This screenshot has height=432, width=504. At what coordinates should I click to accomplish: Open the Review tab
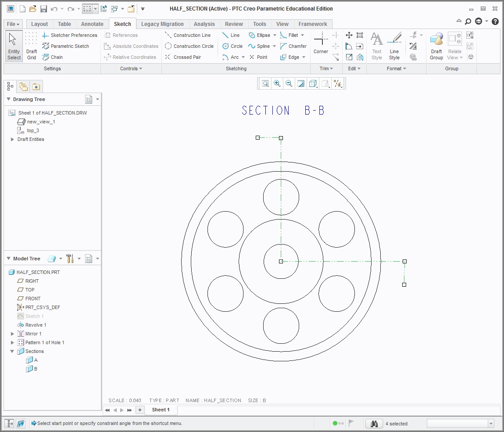234,24
